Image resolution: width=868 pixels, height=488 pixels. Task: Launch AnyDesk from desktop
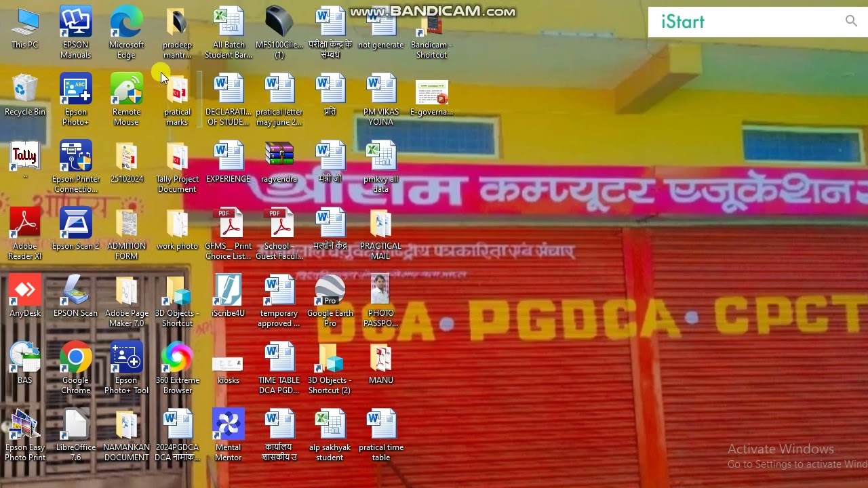(x=25, y=297)
